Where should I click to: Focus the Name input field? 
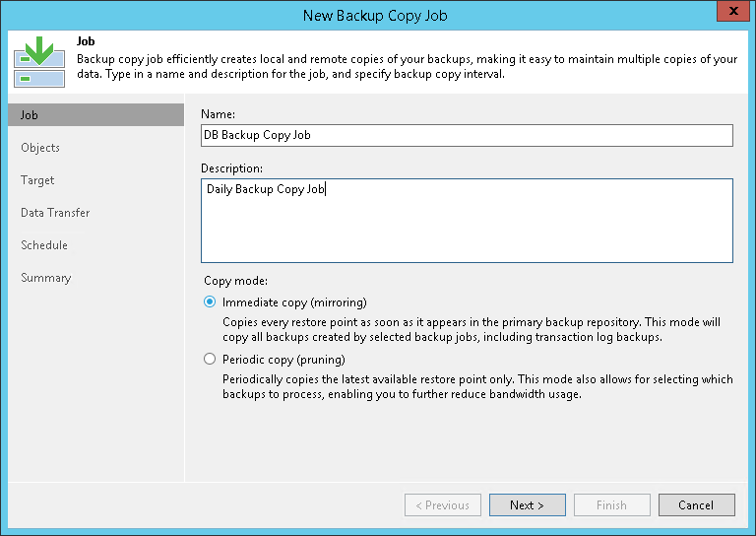click(x=467, y=135)
